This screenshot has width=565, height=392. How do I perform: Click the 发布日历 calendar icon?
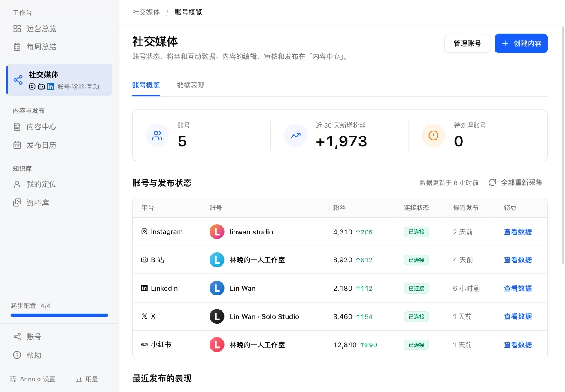(x=17, y=145)
